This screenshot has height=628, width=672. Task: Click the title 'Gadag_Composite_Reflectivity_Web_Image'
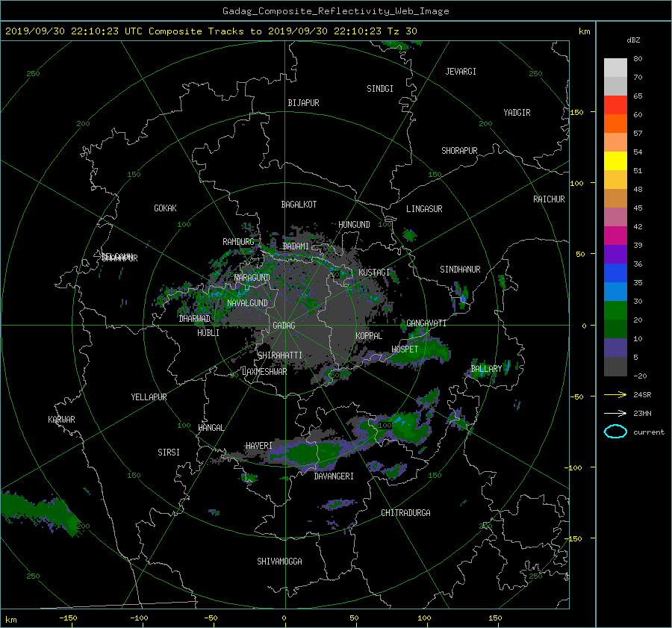(x=335, y=11)
